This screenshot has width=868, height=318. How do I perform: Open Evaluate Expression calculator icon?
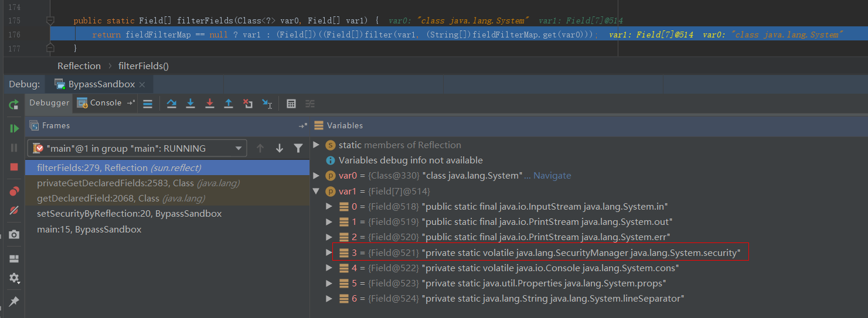pos(291,104)
